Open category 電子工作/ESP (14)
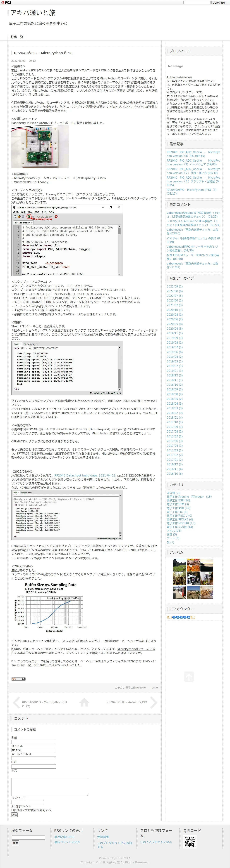This screenshot has height=868, width=230. point(178,500)
